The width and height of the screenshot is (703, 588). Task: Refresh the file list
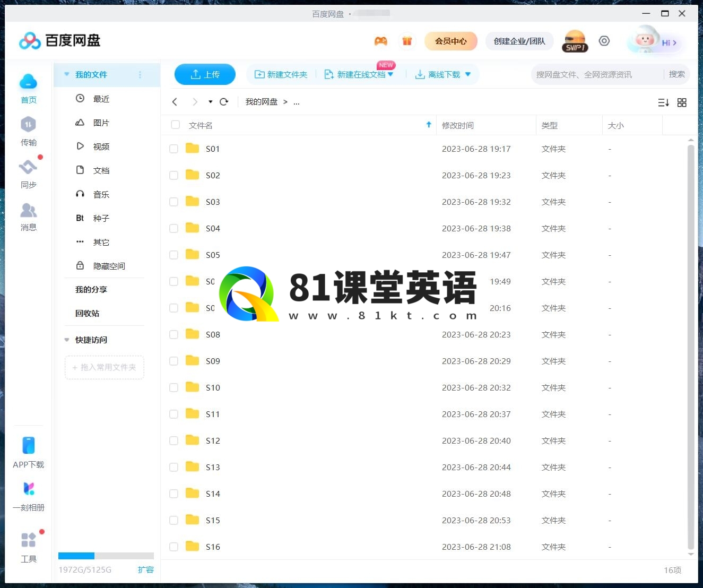(224, 102)
